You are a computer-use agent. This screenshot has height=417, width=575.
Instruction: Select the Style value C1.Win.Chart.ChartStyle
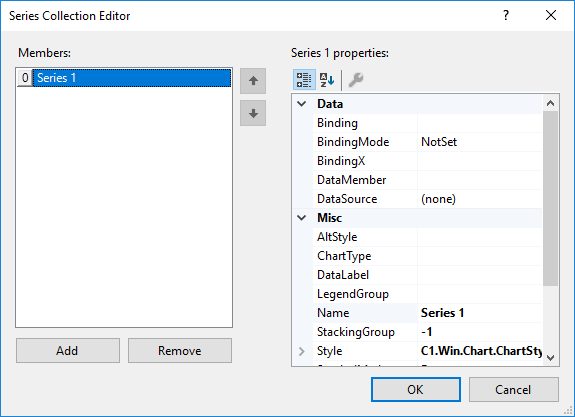(x=480, y=351)
